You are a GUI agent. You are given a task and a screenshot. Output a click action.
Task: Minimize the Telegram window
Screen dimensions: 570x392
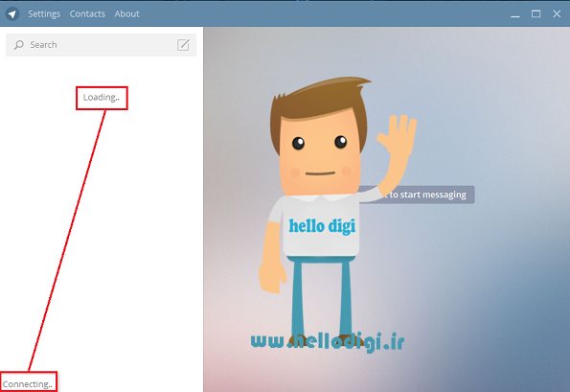[515, 14]
